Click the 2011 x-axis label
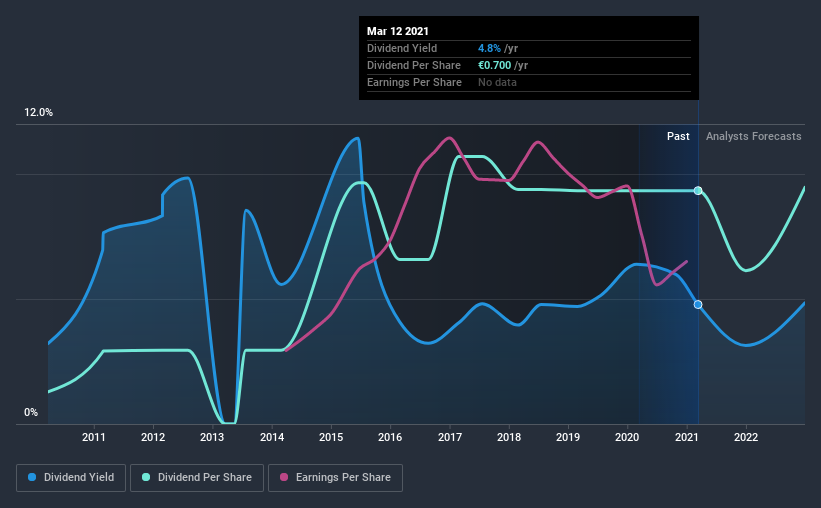The height and width of the screenshot is (508, 821). pyautogui.click(x=94, y=437)
